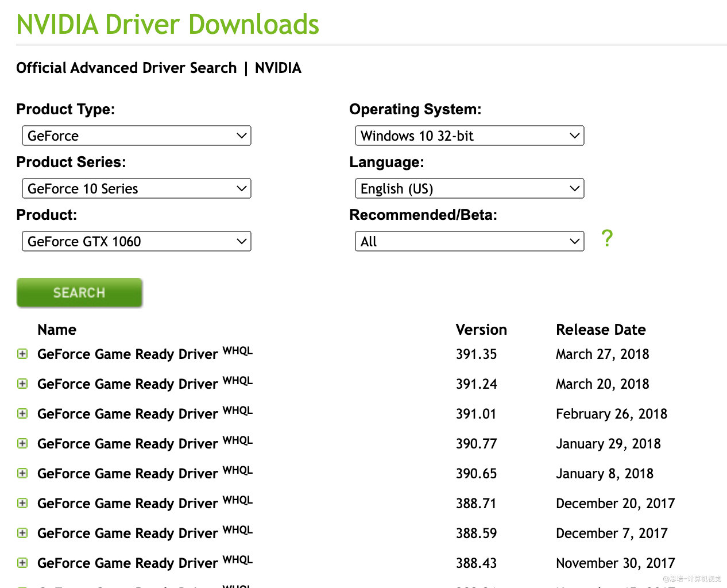Click release date January 8, 2018
The height and width of the screenshot is (588, 727).
605,474
